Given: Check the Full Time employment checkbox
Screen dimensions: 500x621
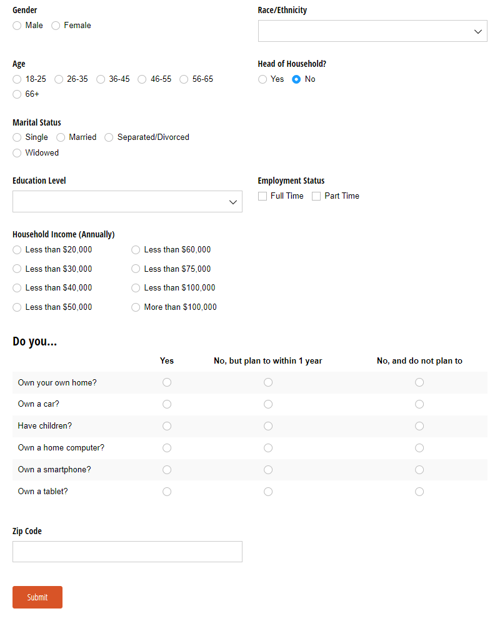Looking at the screenshot, I should click(x=262, y=196).
